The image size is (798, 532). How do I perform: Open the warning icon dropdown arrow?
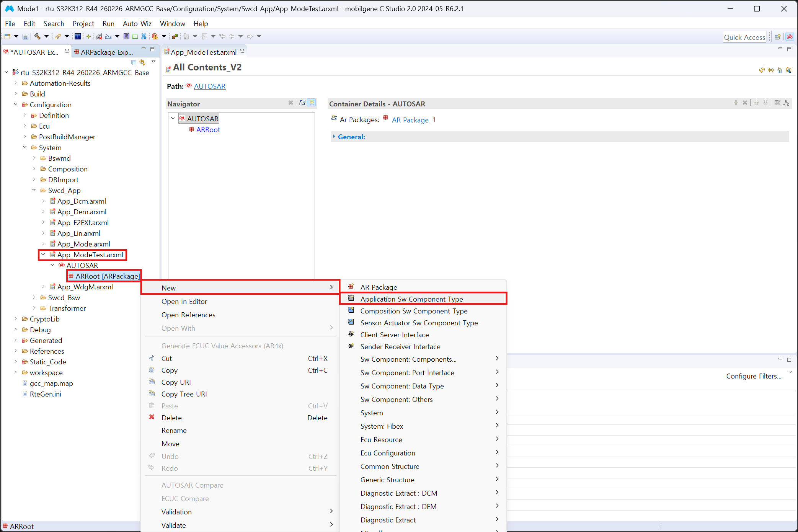pos(164,36)
